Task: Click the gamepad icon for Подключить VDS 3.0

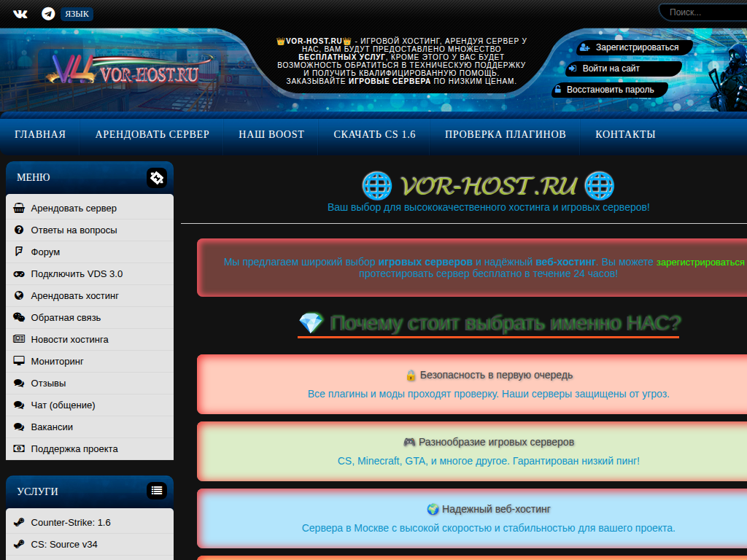Action: 19,274
